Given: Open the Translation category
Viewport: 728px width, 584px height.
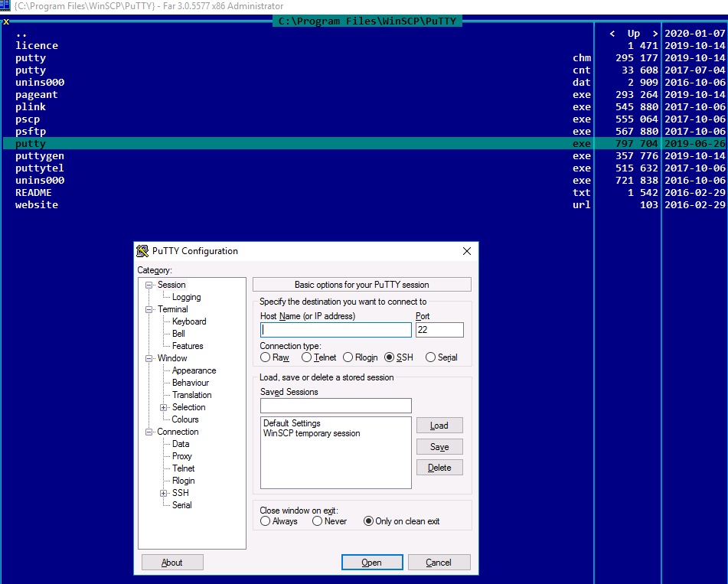Looking at the screenshot, I should (x=191, y=395).
